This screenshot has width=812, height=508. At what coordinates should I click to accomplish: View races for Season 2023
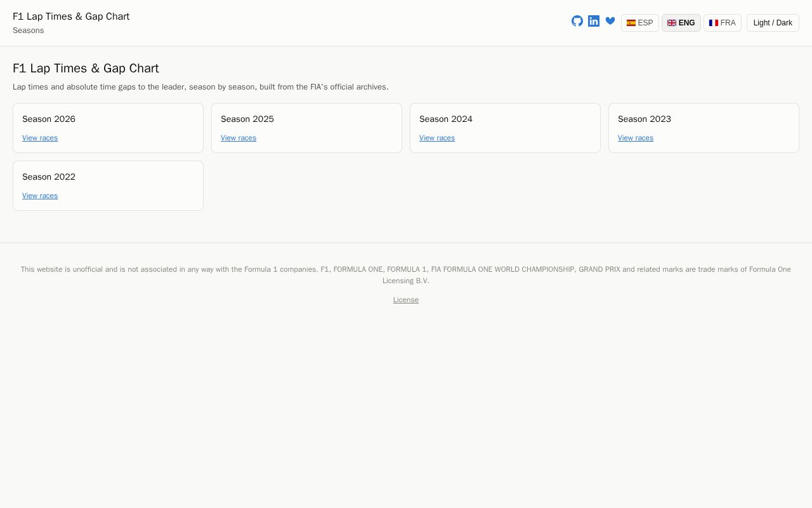636,138
